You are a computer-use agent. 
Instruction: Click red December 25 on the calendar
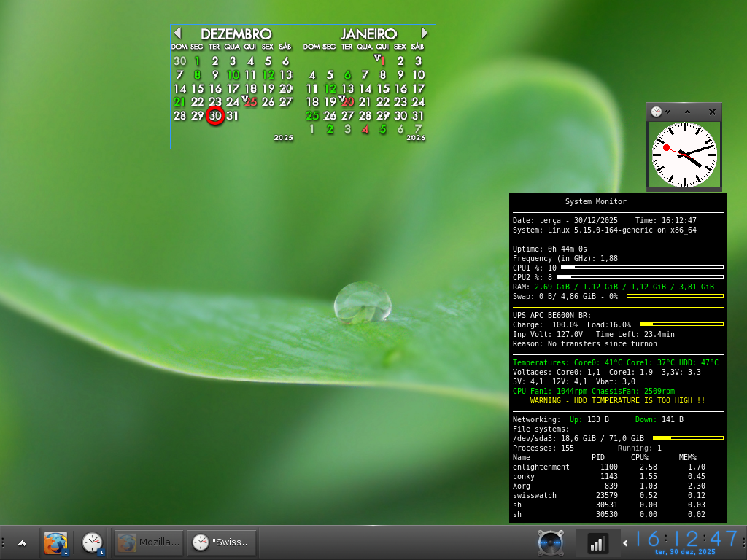[x=251, y=102]
